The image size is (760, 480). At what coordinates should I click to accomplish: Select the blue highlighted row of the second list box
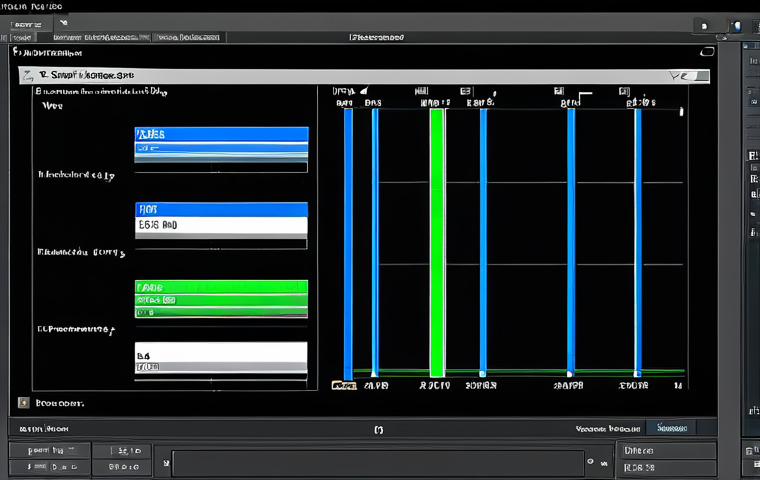pyautogui.click(x=222, y=209)
